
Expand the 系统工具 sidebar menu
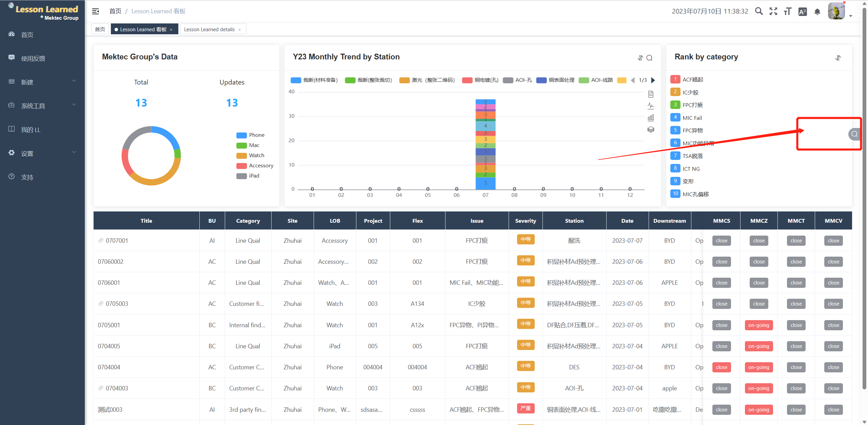tap(42, 106)
